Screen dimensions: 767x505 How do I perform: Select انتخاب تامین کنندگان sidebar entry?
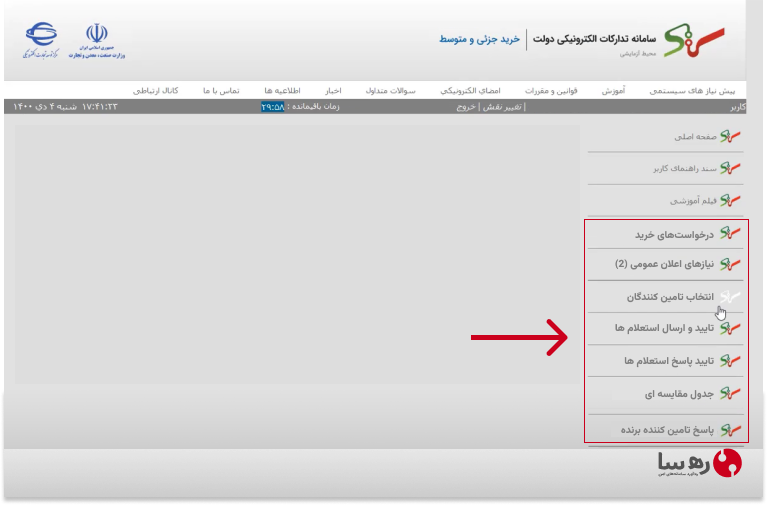671,297
